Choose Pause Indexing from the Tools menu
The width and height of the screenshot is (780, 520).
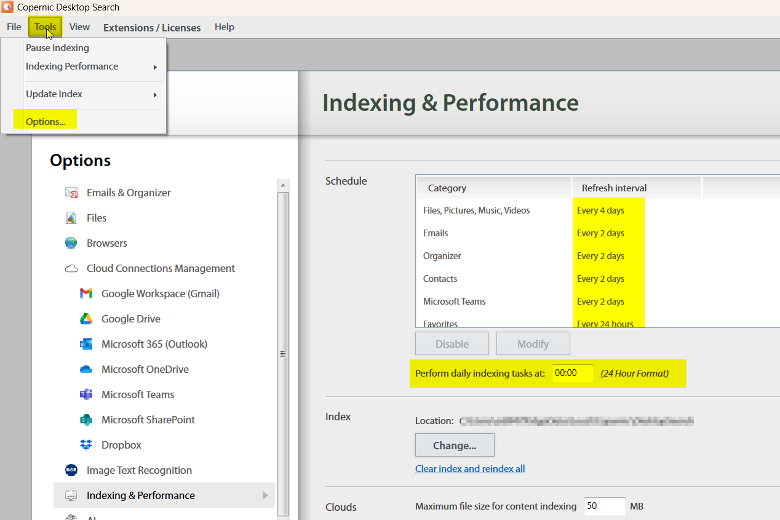(x=58, y=48)
